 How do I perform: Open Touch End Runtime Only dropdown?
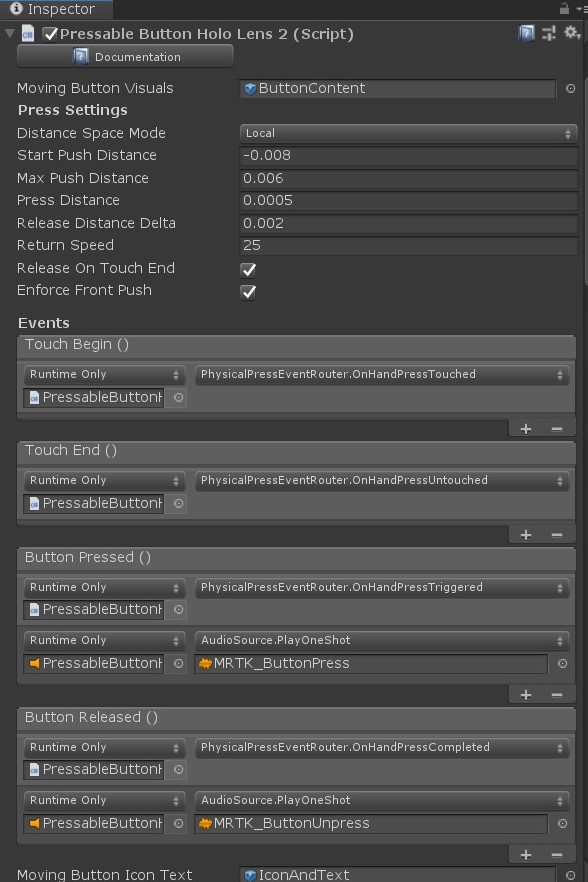click(105, 480)
